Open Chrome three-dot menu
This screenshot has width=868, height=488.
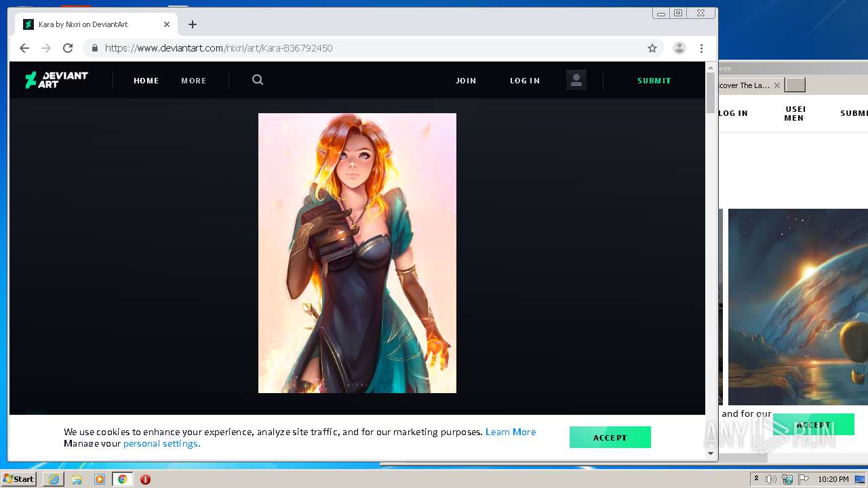[701, 48]
